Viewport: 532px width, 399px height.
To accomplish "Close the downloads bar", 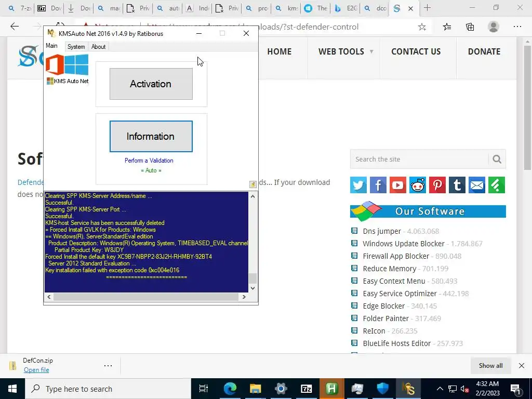I will [x=522, y=365].
